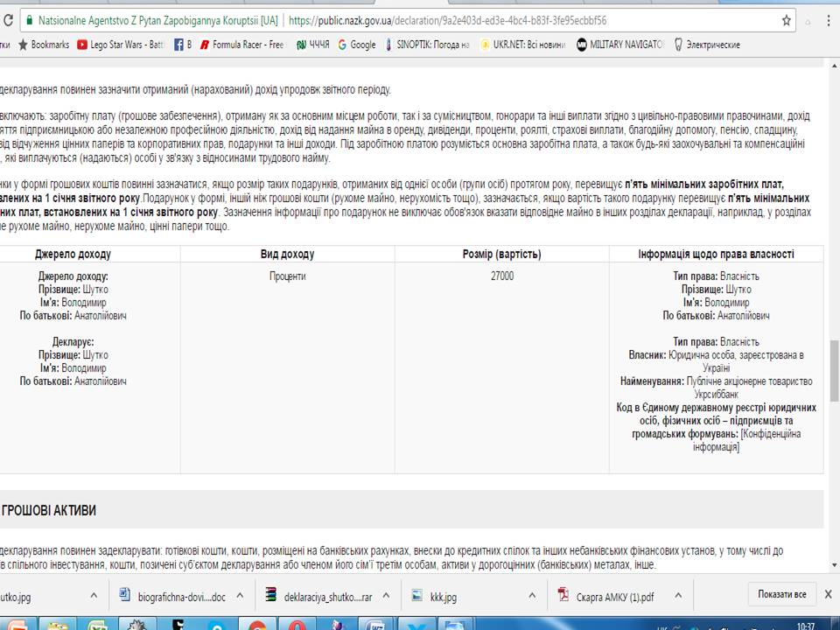Click the Публічне акціонерне товариство Укрсиббанк text

click(x=749, y=388)
